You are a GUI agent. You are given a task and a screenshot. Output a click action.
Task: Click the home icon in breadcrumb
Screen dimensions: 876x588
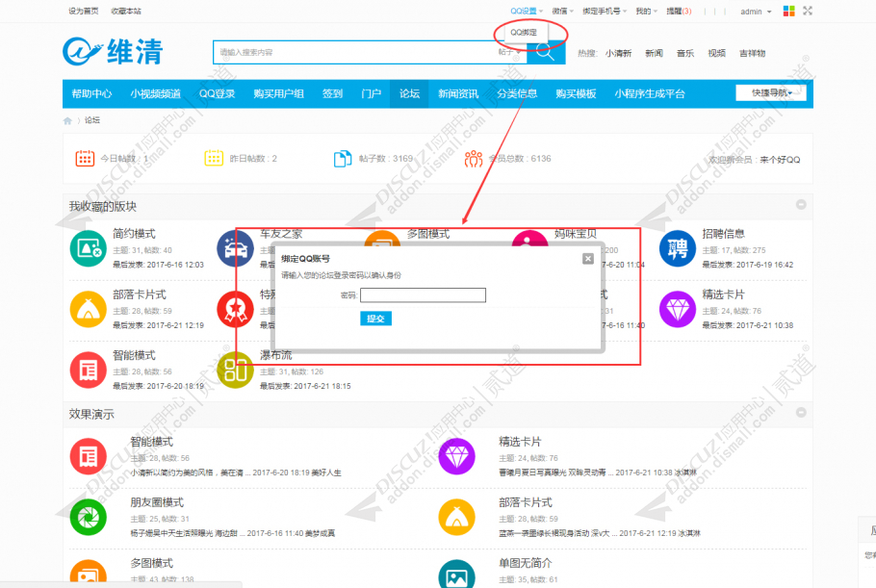67,120
